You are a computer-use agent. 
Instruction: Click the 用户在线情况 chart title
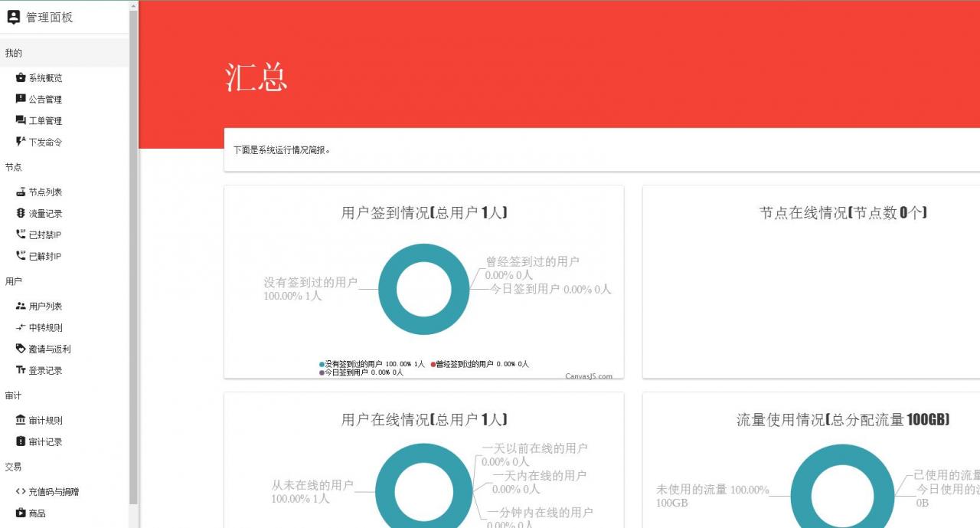(424, 420)
